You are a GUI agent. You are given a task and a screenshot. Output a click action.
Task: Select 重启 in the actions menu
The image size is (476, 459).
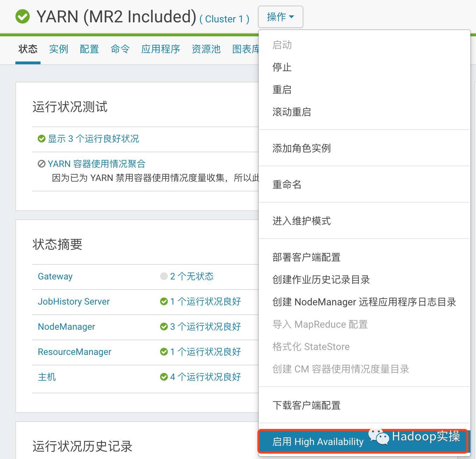click(x=365, y=89)
